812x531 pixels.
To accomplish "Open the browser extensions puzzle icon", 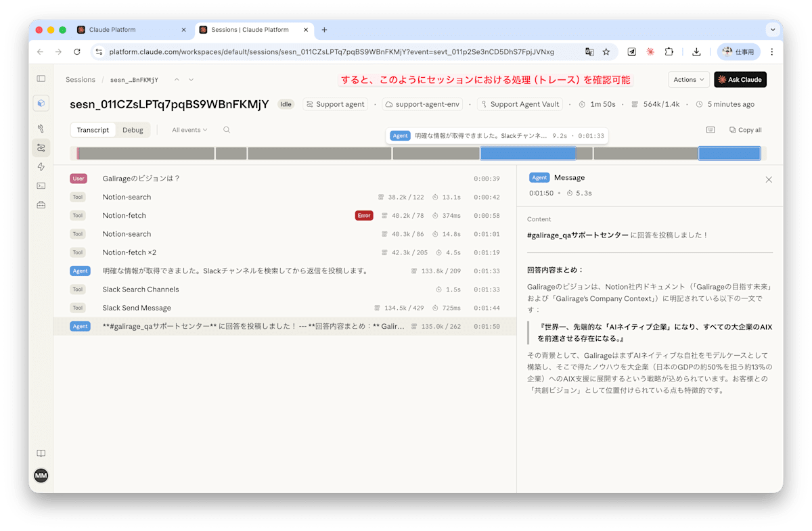I will pos(669,51).
